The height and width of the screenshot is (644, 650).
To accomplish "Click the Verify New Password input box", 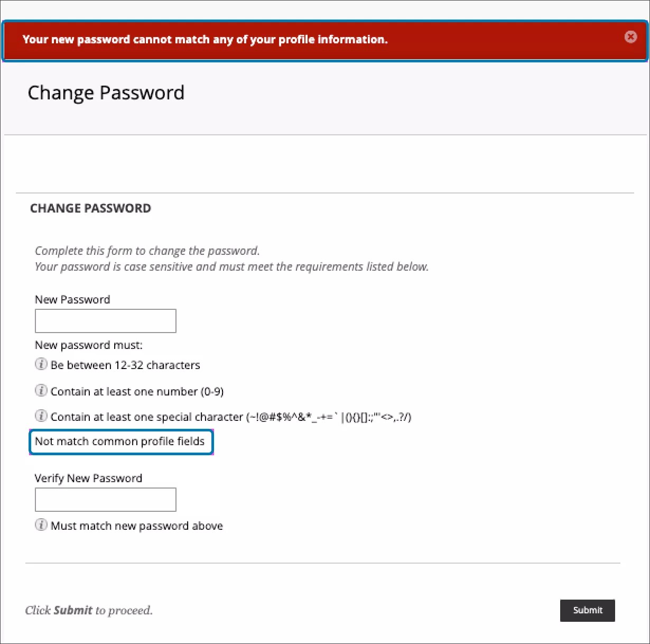I will click(x=105, y=499).
